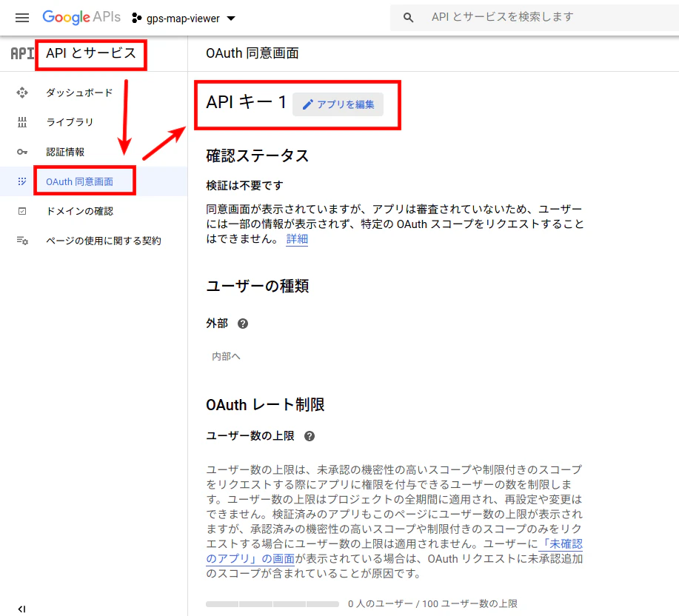This screenshot has width=679, height=616.
Task: Click the 内部へ button
Action: coord(226,356)
